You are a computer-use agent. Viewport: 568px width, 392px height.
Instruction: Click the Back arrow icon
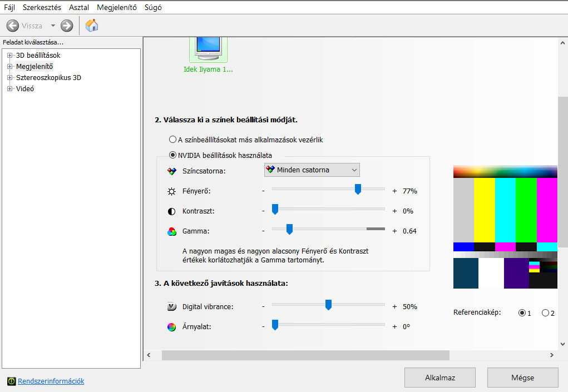click(x=13, y=26)
